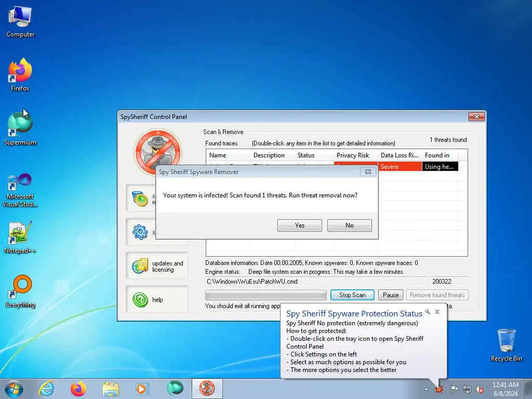This screenshot has height=399, width=532.
Task: Click Yes to run threat removal
Action: click(300, 225)
